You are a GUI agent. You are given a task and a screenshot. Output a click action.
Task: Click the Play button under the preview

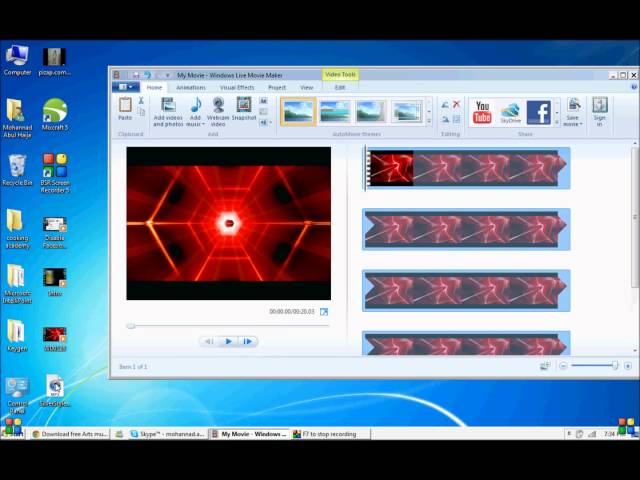229,341
